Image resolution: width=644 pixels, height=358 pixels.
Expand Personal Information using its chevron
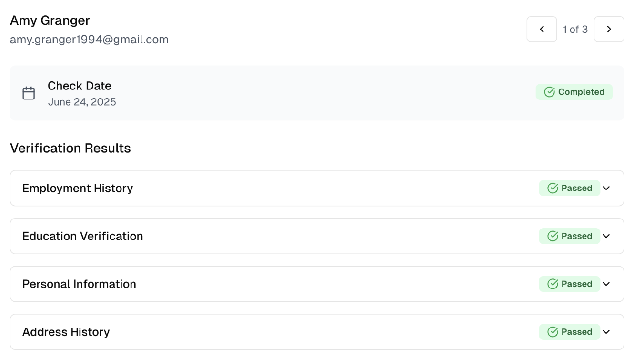point(606,284)
